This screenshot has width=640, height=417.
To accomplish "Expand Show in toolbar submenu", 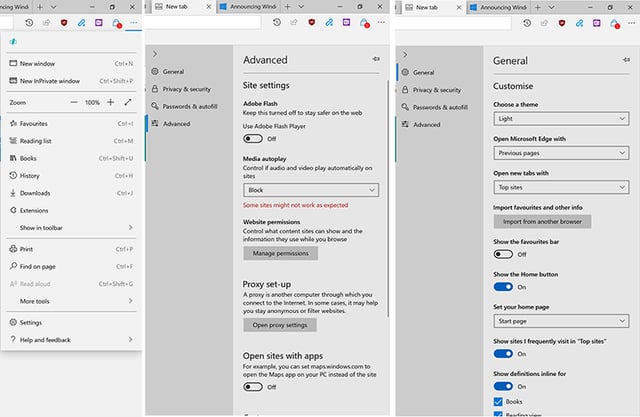I will pos(72,228).
